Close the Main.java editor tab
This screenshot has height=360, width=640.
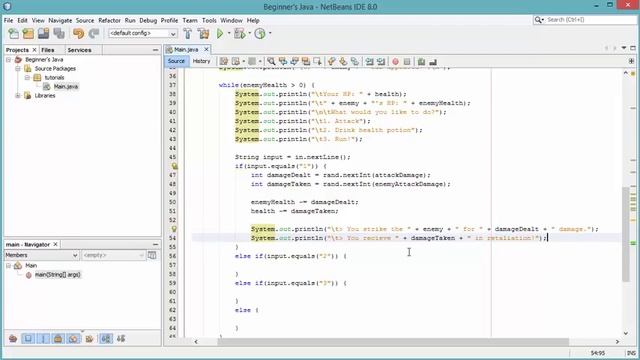pyautogui.click(x=206, y=49)
